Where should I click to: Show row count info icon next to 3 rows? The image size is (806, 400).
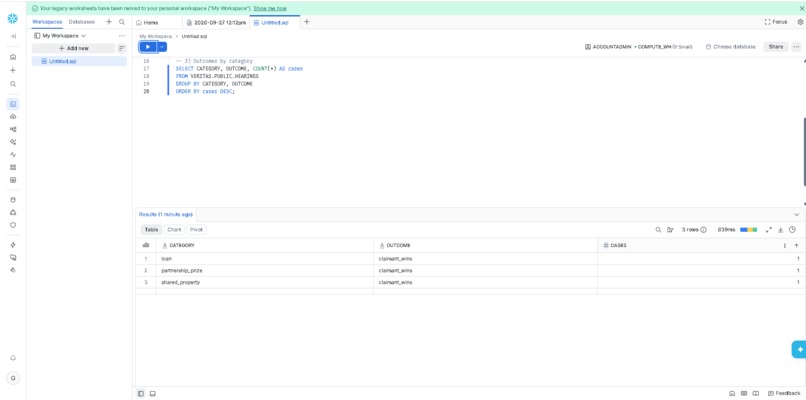[704, 230]
